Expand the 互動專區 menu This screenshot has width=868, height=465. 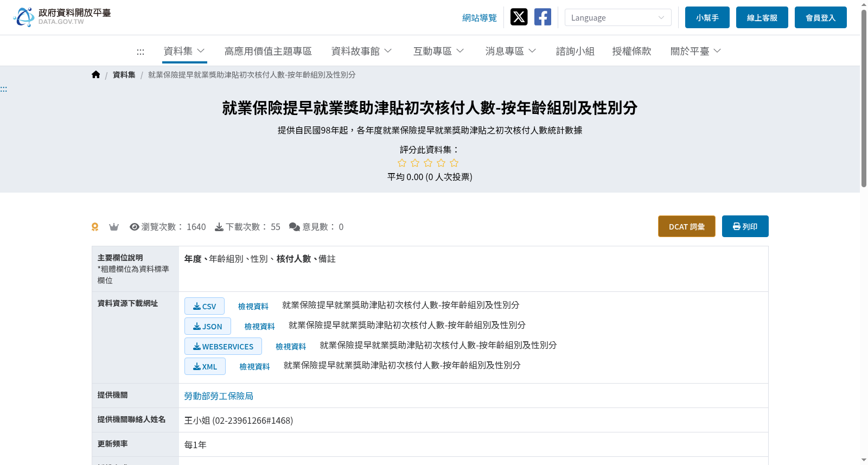439,51
